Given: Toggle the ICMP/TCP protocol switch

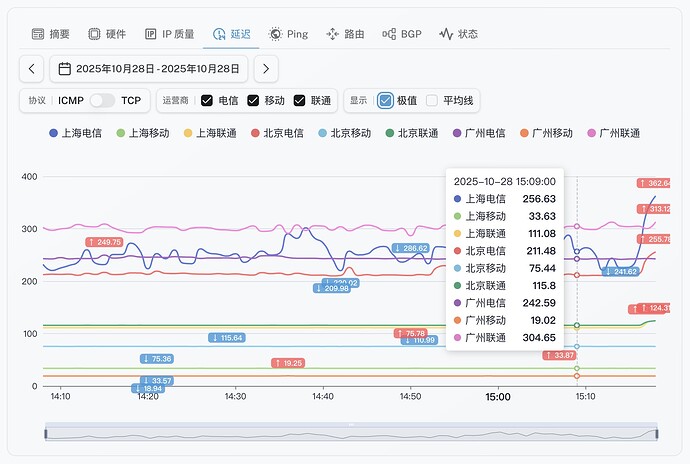Looking at the screenshot, I should click(103, 101).
